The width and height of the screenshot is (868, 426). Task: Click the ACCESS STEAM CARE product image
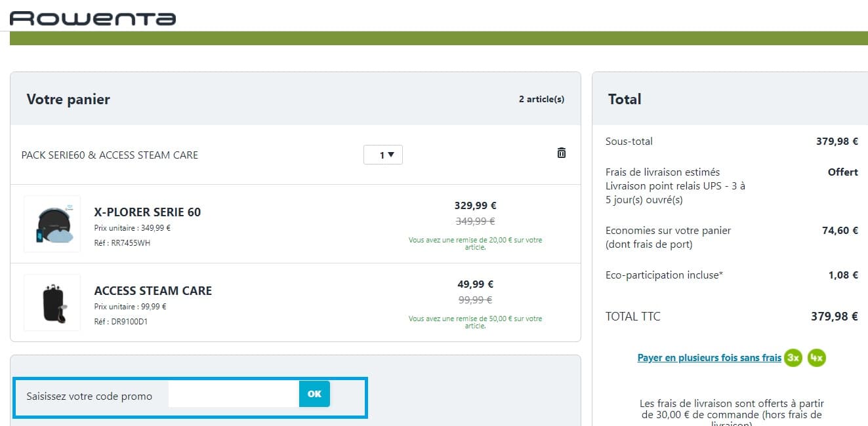click(51, 302)
